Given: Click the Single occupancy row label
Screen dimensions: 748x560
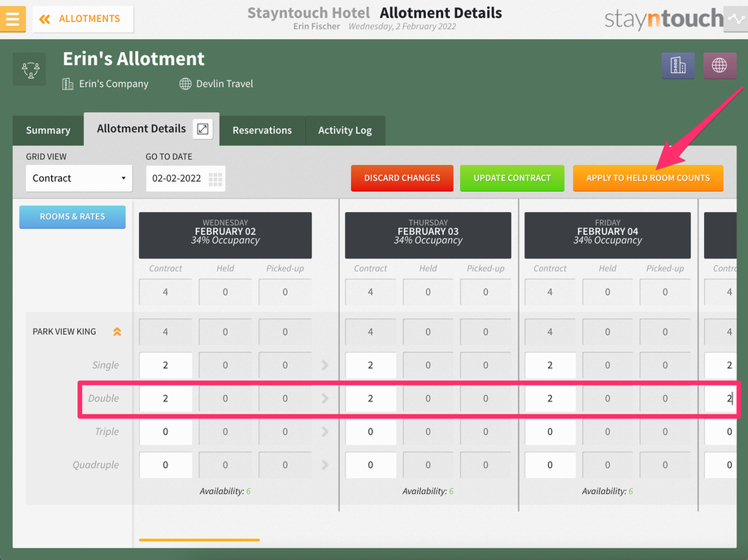Looking at the screenshot, I should (x=106, y=365).
